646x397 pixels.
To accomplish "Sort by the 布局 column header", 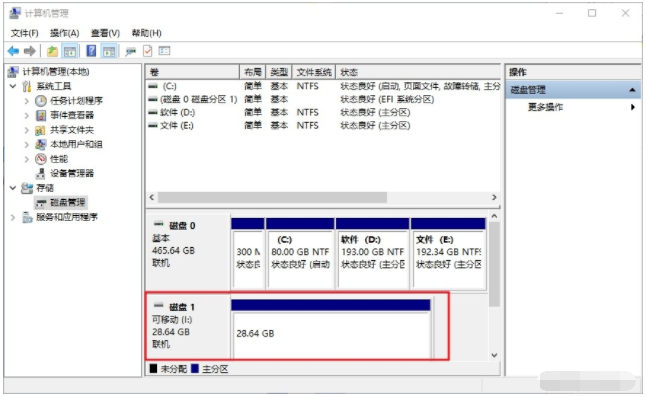I will [x=253, y=72].
